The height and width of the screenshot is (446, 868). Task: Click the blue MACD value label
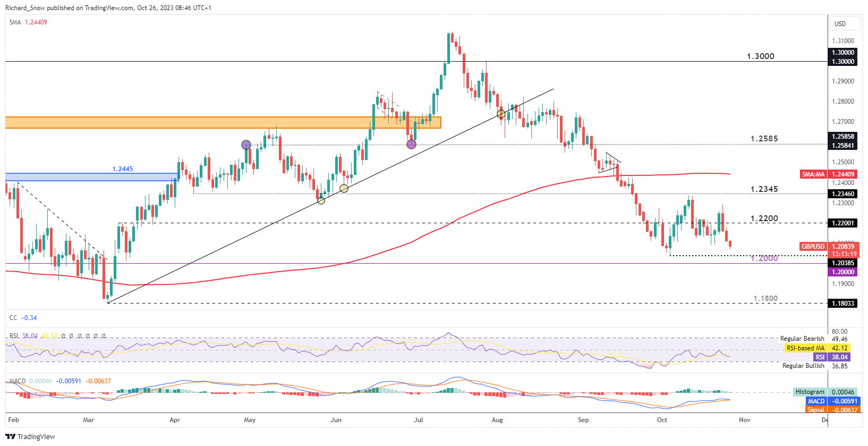[x=816, y=401]
